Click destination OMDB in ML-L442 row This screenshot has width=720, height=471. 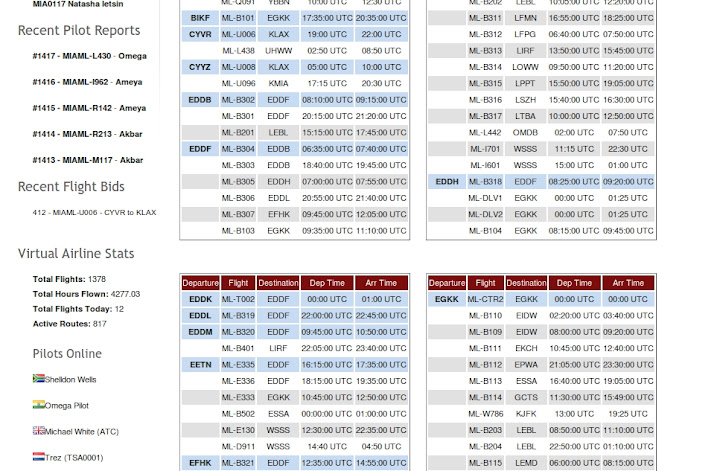(525, 133)
